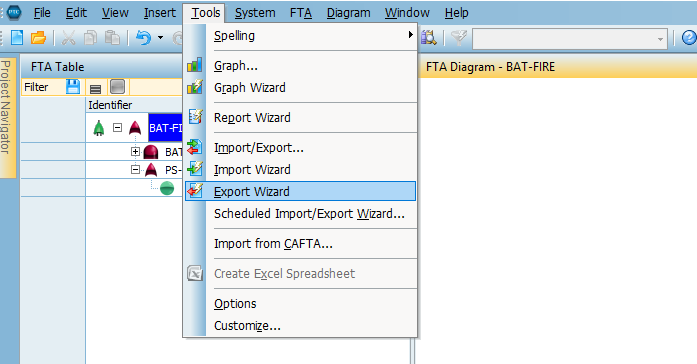The image size is (697, 364).
Task: Expand the BAT gate tree node
Action: (135, 152)
